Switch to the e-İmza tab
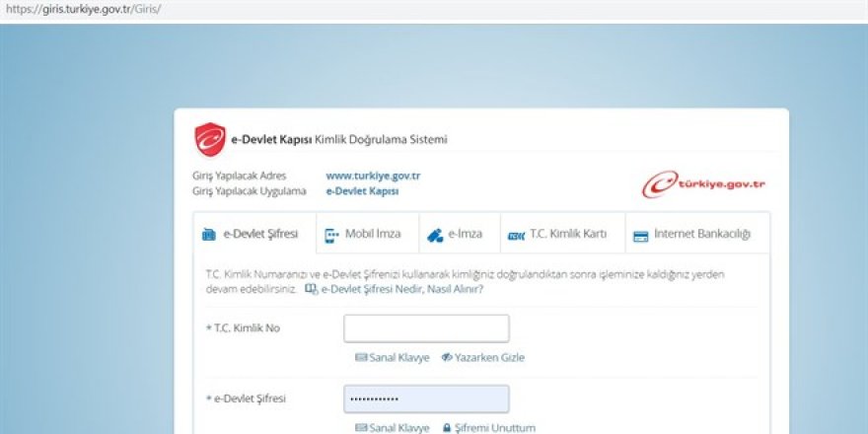This screenshot has height=434, width=868. (456, 235)
